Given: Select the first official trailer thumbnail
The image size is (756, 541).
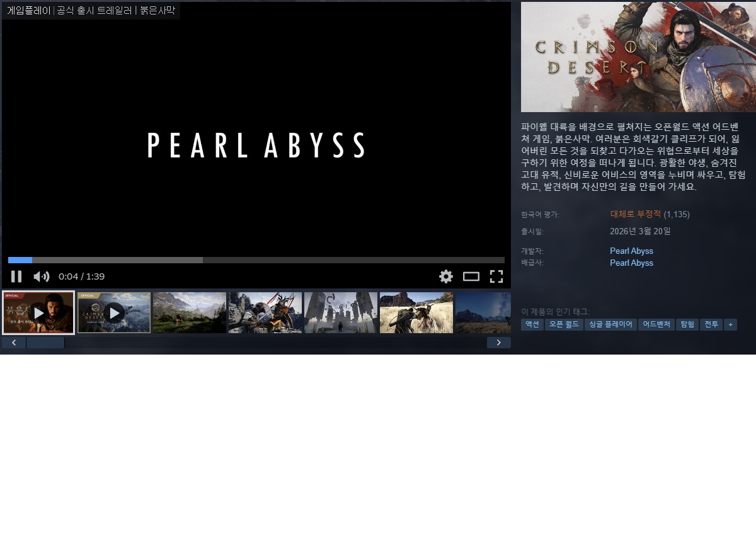Looking at the screenshot, I should [x=38, y=313].
